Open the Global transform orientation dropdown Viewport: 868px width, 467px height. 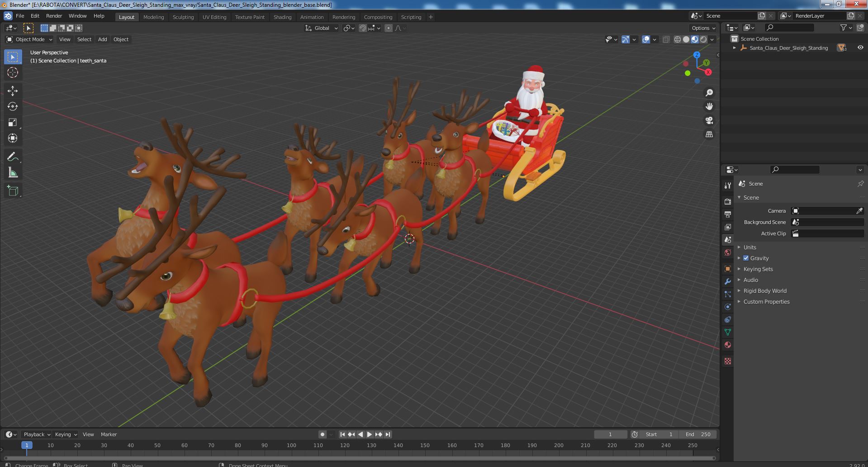(x=321, y=28)
